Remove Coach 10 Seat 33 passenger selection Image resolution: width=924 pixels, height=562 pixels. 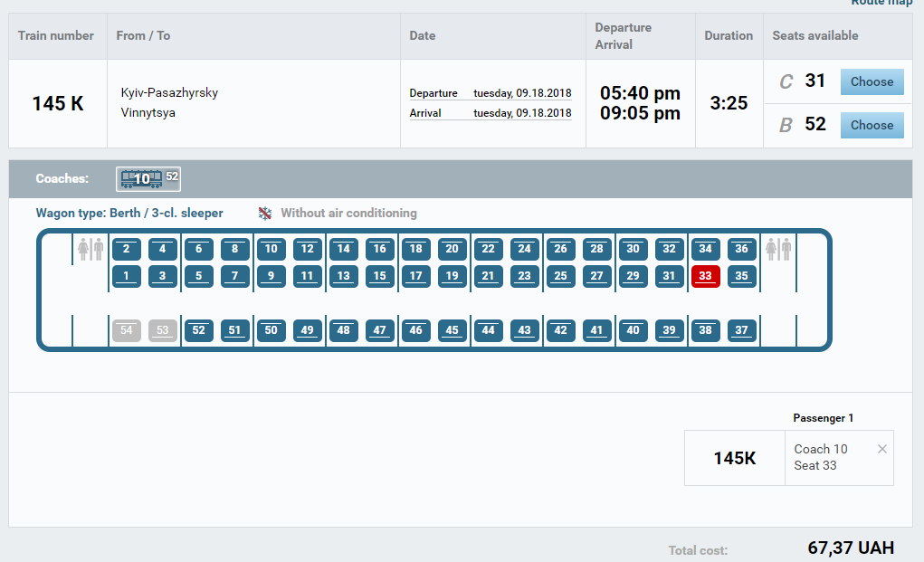point(881,449)
